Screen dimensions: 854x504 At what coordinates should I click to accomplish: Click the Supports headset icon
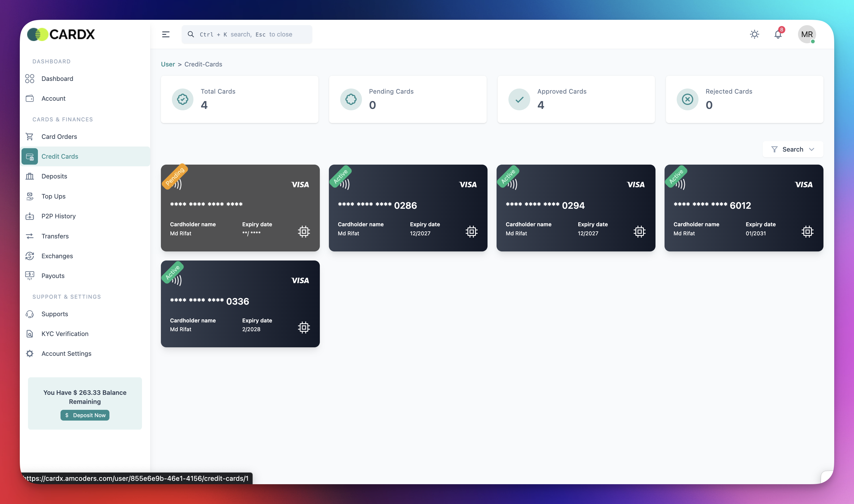[29, 314]
